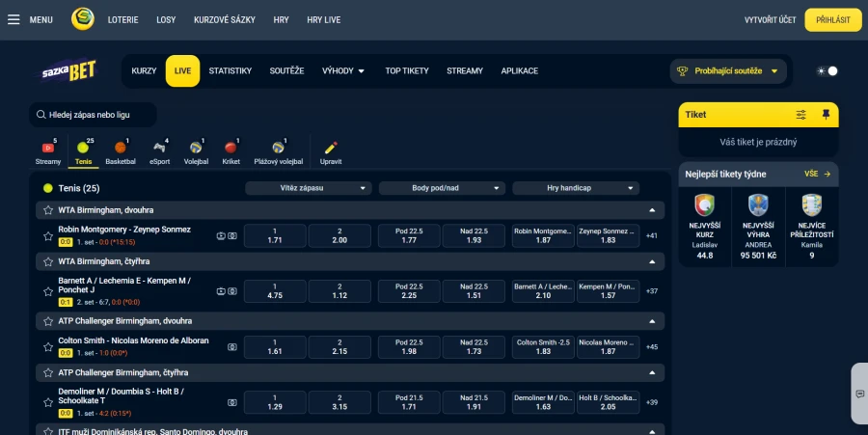Collapse the WTA Birmingham, čtyřhra section
This screenshot has height=435, width=868.
coord(652,261)
